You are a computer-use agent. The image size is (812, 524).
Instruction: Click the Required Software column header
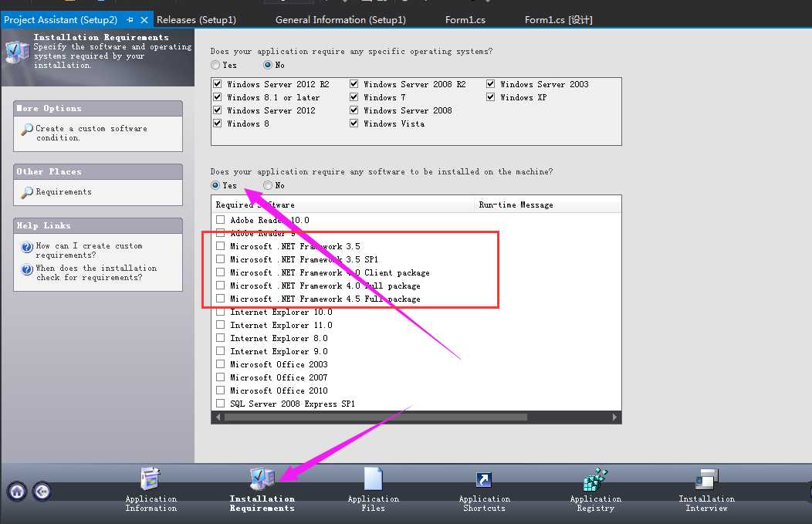pos(342,205)
